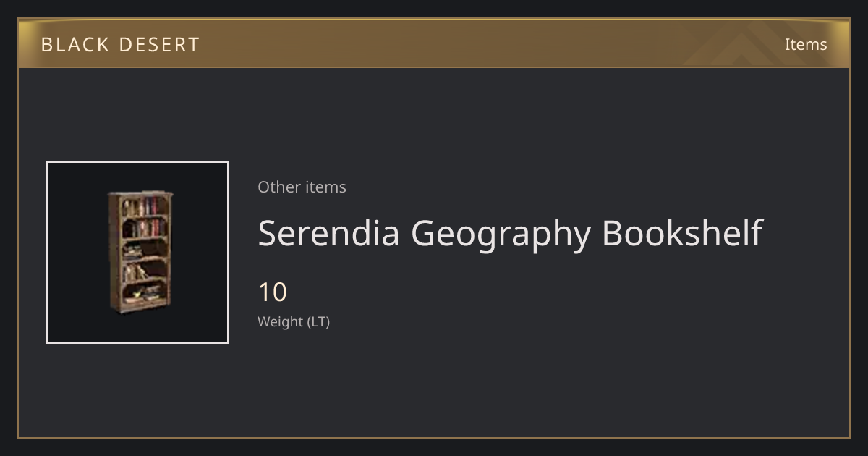Click the (LT) unit text
Viewport: 868px width, 456px height.
pyautogui.click(x=319, y=322)
